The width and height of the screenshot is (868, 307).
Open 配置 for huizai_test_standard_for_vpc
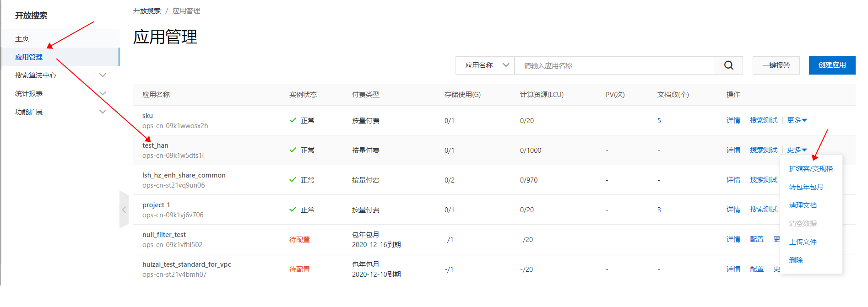point(757,269)
